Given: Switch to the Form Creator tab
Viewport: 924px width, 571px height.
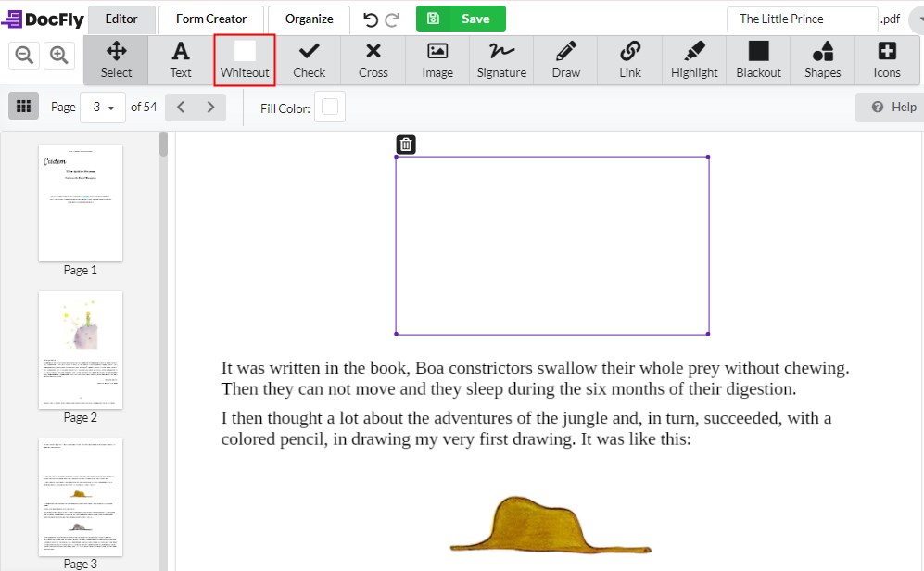Looking at the screenshot, I should 211,19.
